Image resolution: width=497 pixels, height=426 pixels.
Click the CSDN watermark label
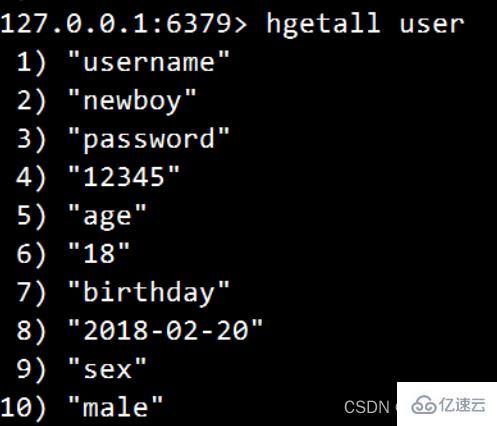pos(367,407)
